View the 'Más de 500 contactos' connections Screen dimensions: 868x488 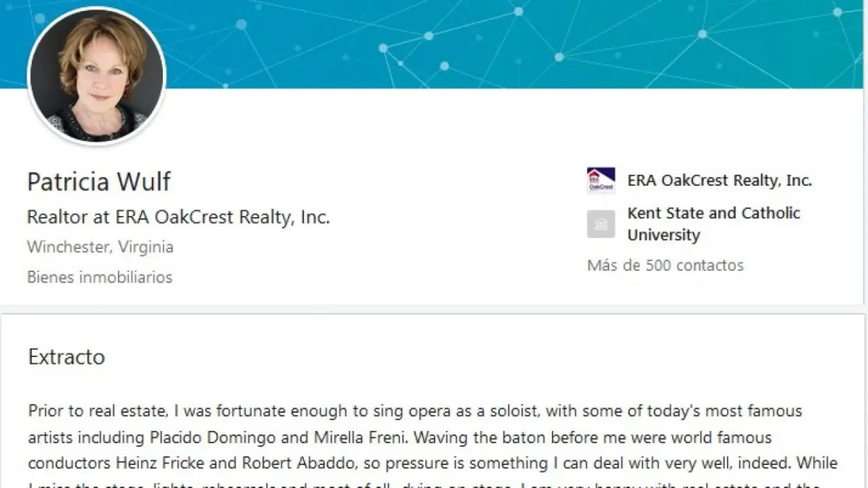pos(665,265)
